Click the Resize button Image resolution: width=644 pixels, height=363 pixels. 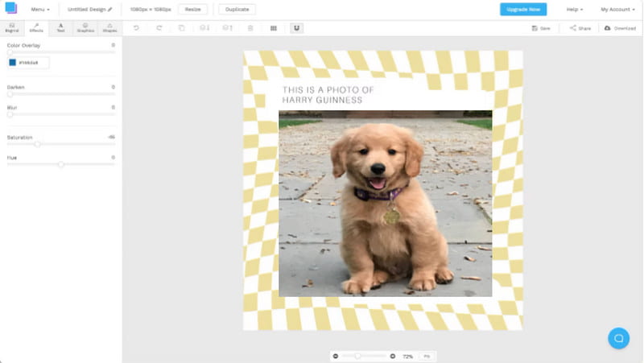[192, 9]
